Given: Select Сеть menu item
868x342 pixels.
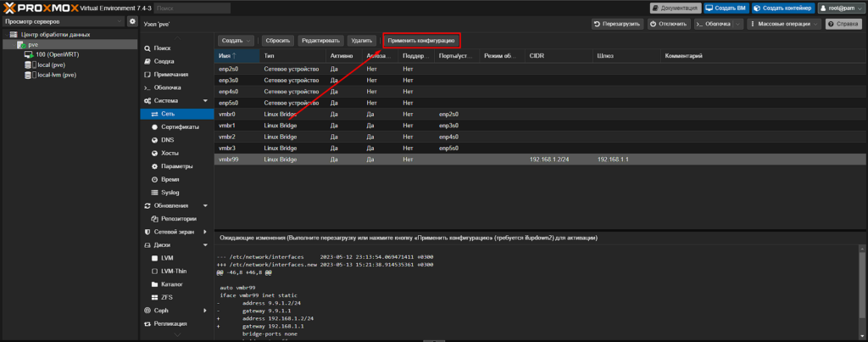Looking at the screenshot, I should coord(176,114).
